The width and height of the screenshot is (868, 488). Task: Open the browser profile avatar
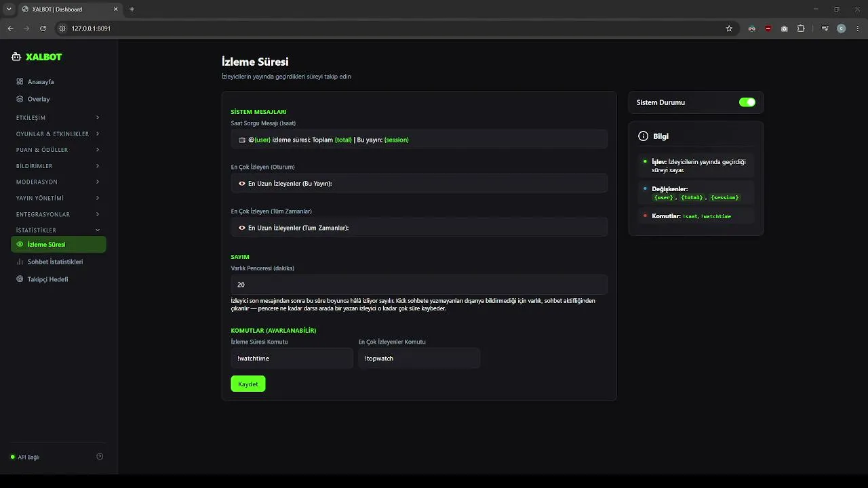point(842,28)
